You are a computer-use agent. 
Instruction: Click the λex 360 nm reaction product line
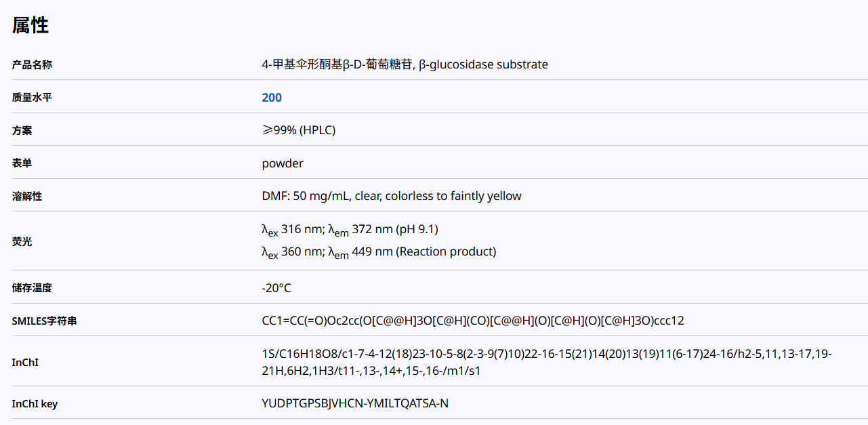click(x=379, y=252)
